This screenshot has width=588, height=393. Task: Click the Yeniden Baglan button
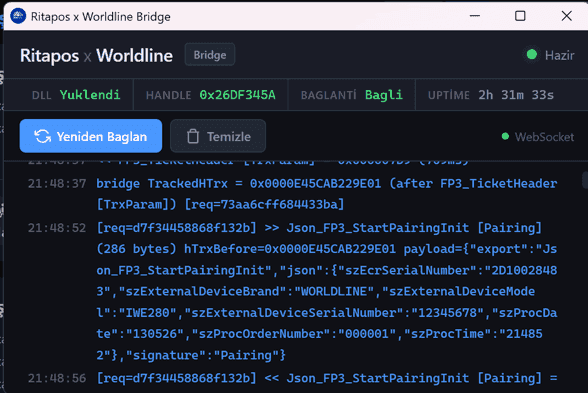coord(91,136)
